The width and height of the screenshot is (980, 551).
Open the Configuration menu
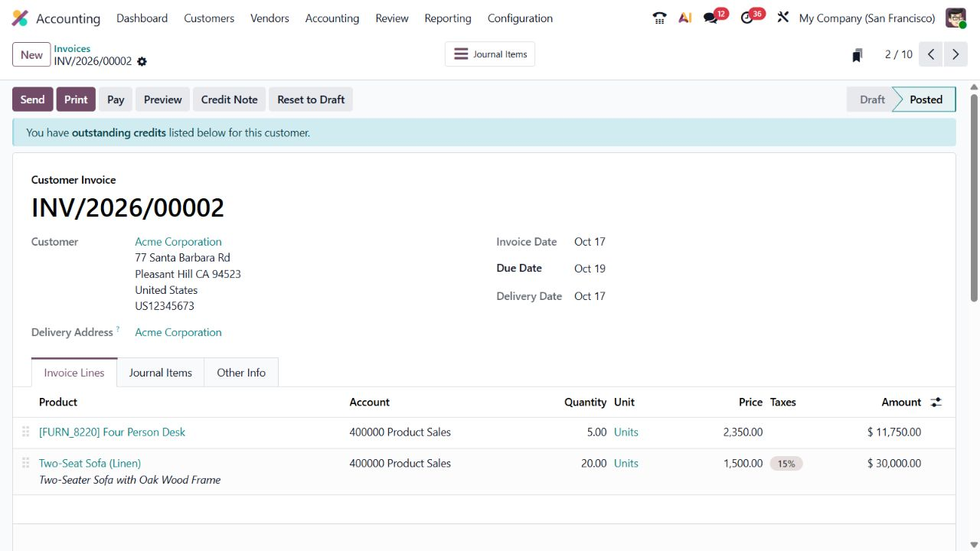tap(520, 18)
